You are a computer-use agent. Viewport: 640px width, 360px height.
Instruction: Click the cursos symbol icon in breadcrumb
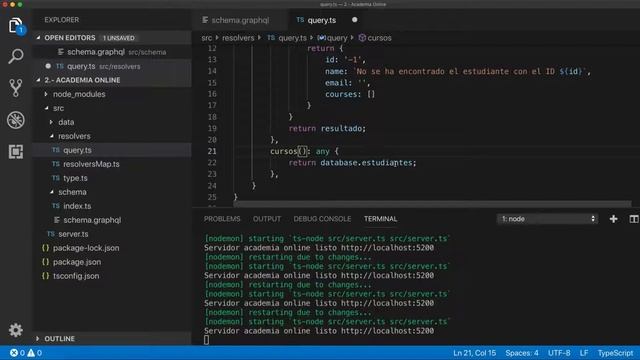pyautogui.click(x=362, y=38)
